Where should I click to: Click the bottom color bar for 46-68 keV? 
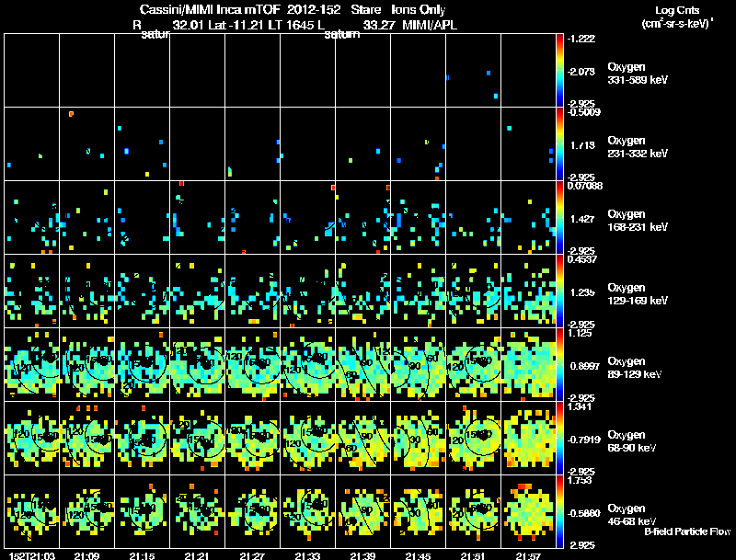[559, 511]
